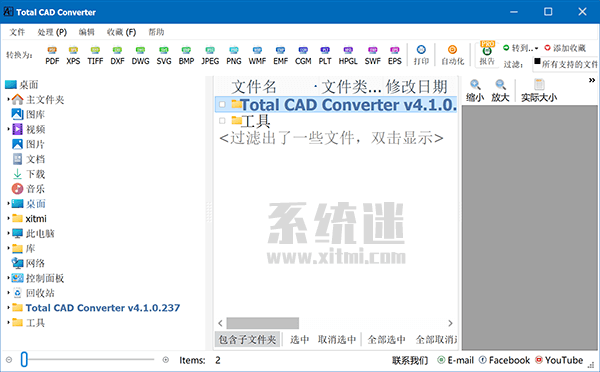Click the 缩小 zoom out icon
600x372 pixels.
click(475, 91)
